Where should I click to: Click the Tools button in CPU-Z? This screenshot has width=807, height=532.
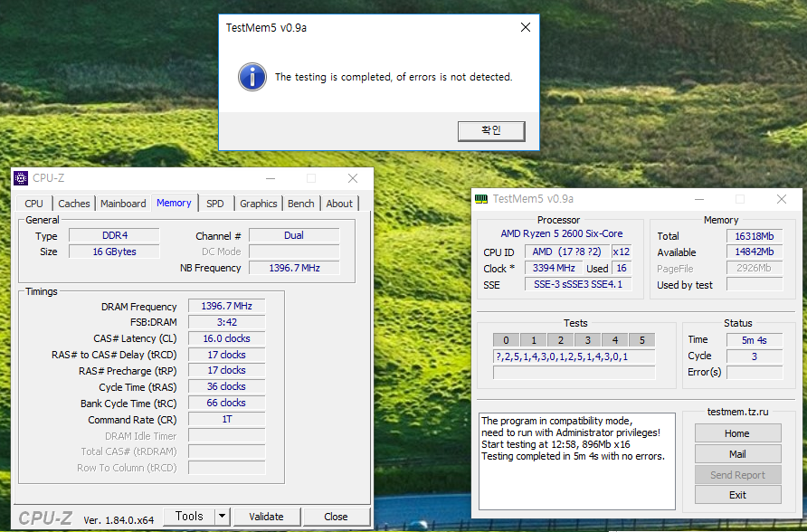189,516
